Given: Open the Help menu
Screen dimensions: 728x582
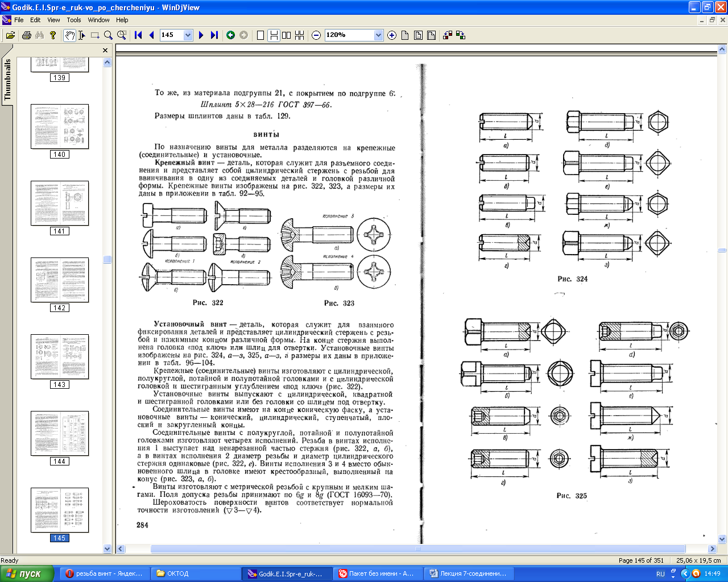Looking at the screenshot, I should (x=122, y=20).
